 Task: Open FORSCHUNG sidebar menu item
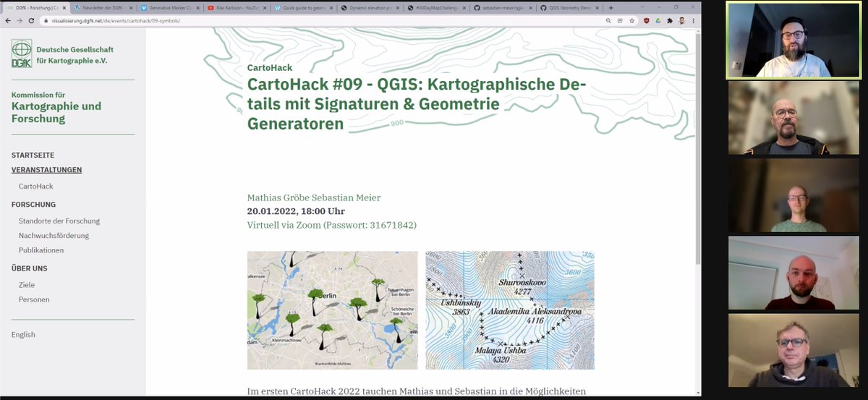tap(33, 205)
